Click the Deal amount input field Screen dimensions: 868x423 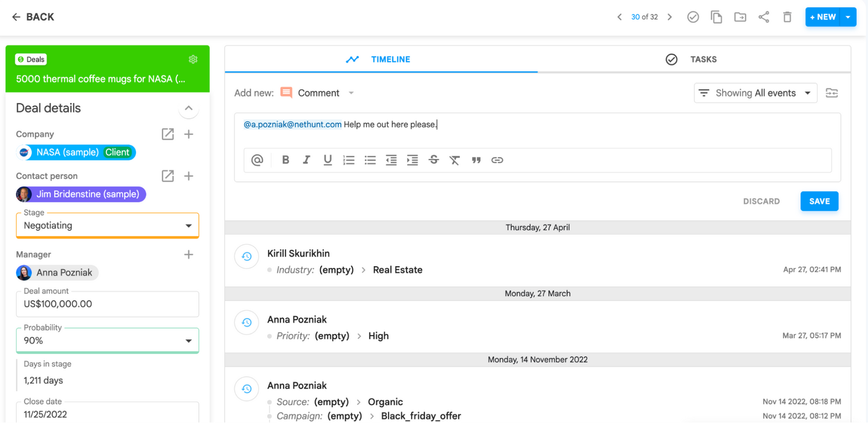click(x=107, y=304)
